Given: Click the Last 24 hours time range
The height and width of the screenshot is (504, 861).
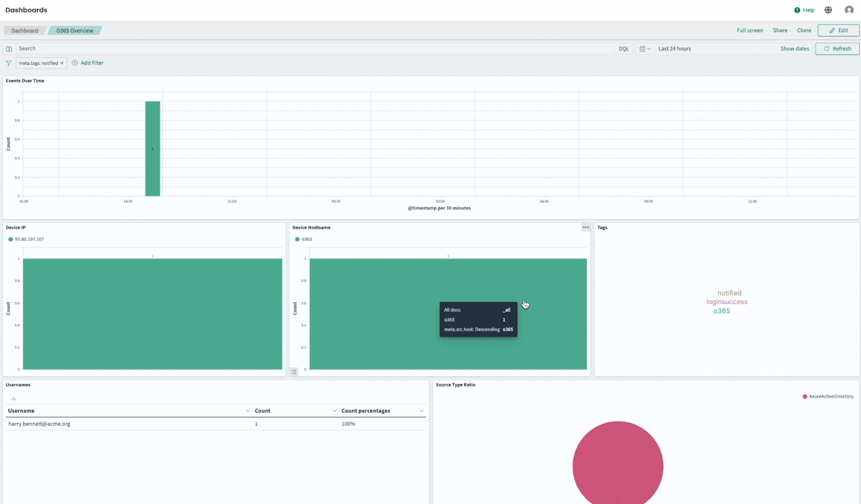Looking at the screenshot, I should pos(675,49).
